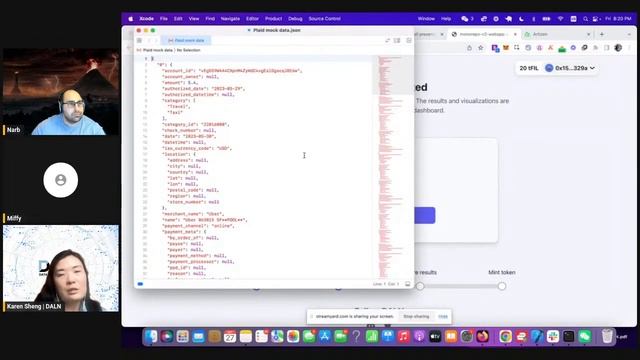Open the Debug menu
Screen dimensions: 640x360
coord(295,19)
